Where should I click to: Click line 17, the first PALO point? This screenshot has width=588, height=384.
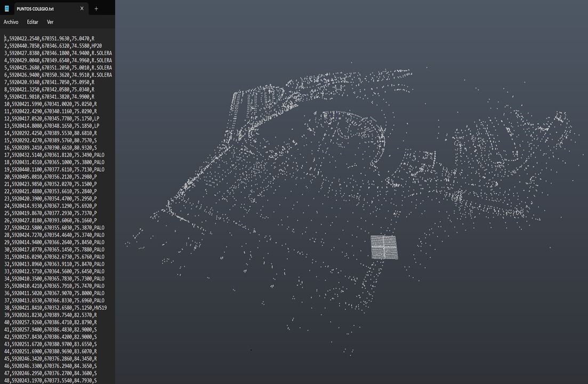coord(54,155)
